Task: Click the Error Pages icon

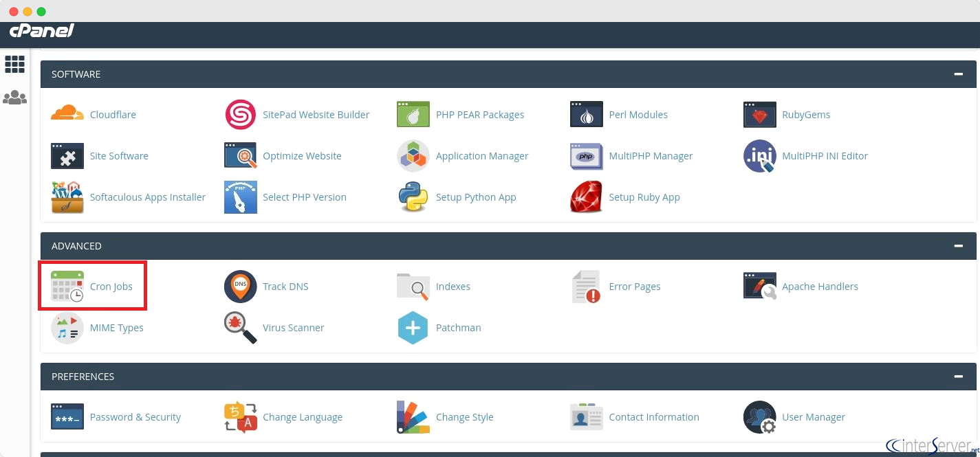Action: [587, 287]
